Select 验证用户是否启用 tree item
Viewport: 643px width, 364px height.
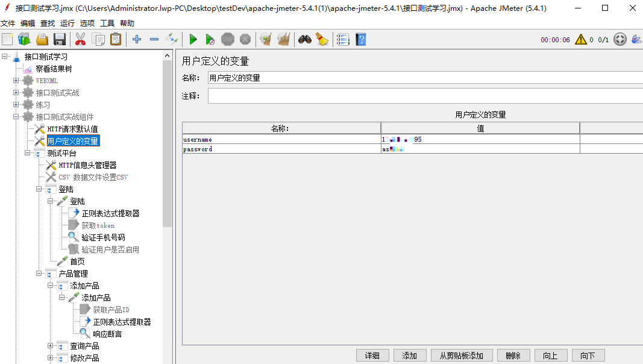[x=110, y=249]
